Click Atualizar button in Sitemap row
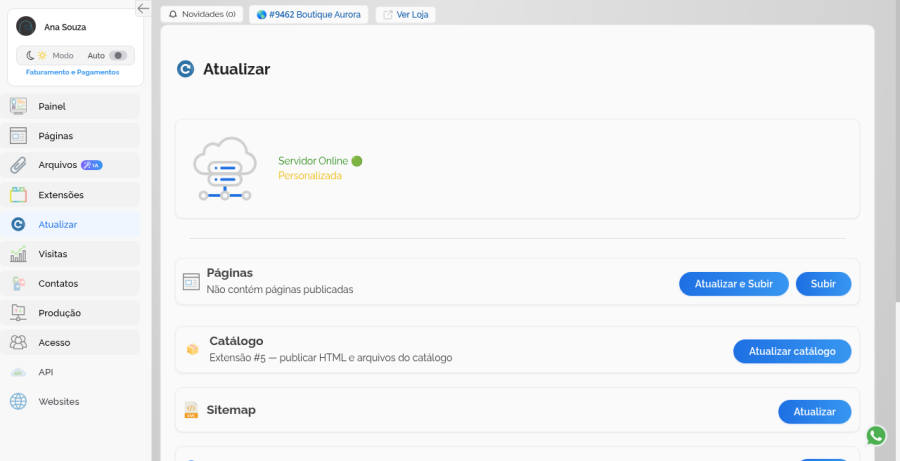Image resolution: width=900 pixels, height=461 pixels. point(814,412)
